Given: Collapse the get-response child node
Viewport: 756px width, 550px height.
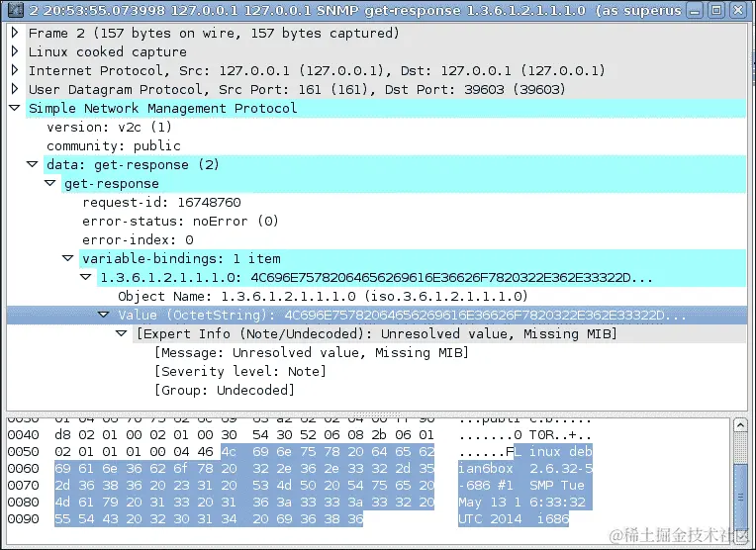Looking at the screenshot, I should coord(50,183).
